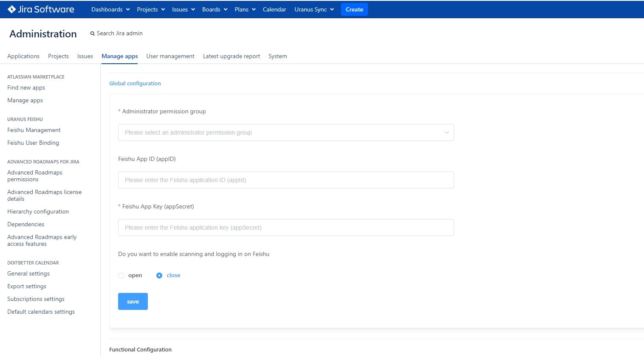
Task: Click the Create button
Action: coord(354,9)
